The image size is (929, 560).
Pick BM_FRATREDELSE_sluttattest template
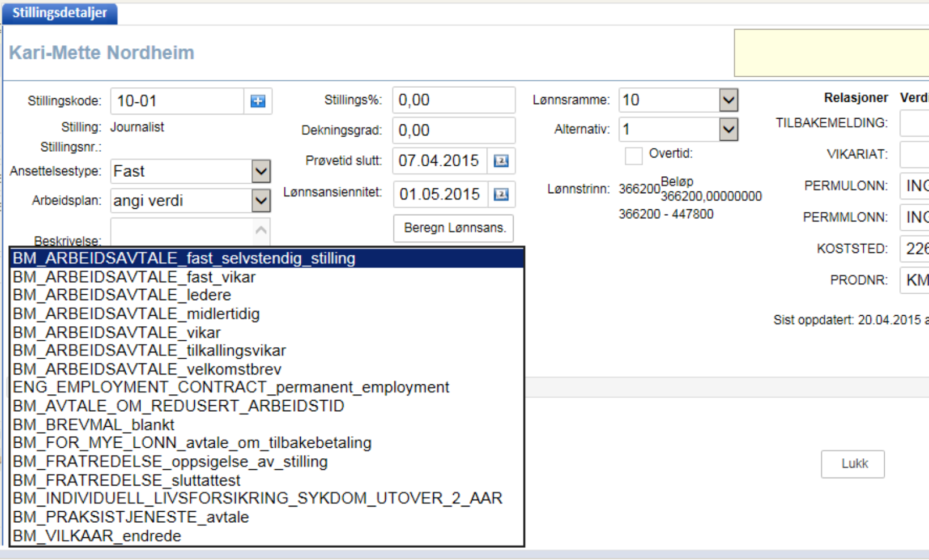(267, 480)
